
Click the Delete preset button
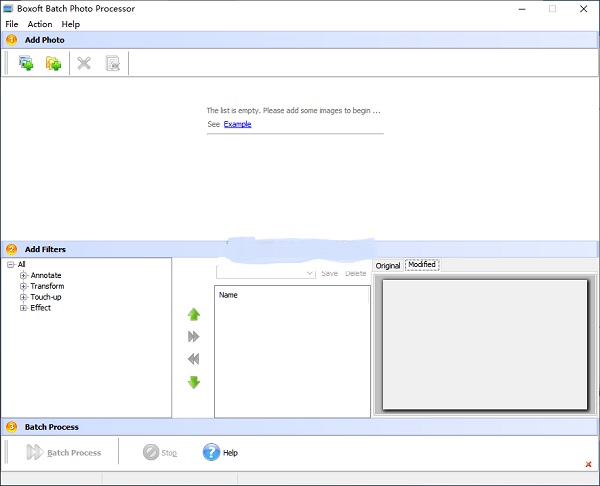[355, 273]
